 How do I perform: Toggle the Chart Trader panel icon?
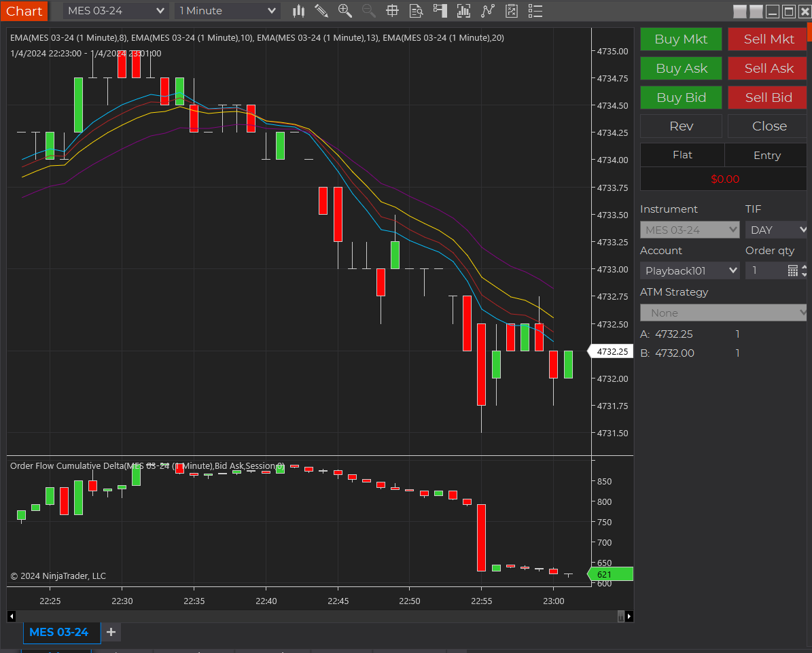(x=440, y=11)
